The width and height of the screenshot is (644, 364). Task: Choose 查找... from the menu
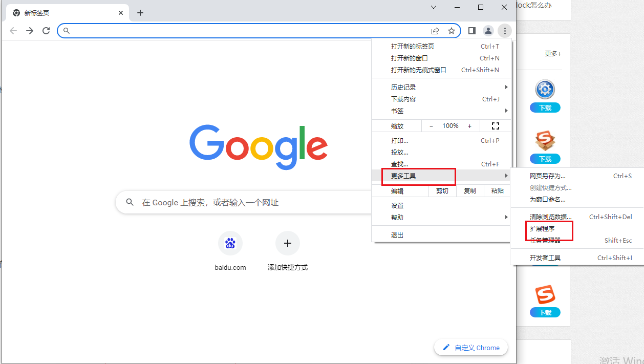click(441, 164)
